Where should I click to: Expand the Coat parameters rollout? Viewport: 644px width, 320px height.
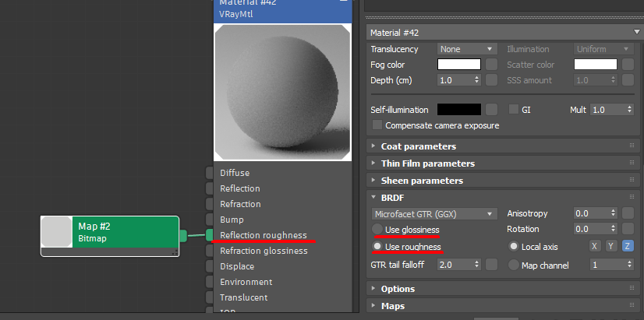coord(418,146)
